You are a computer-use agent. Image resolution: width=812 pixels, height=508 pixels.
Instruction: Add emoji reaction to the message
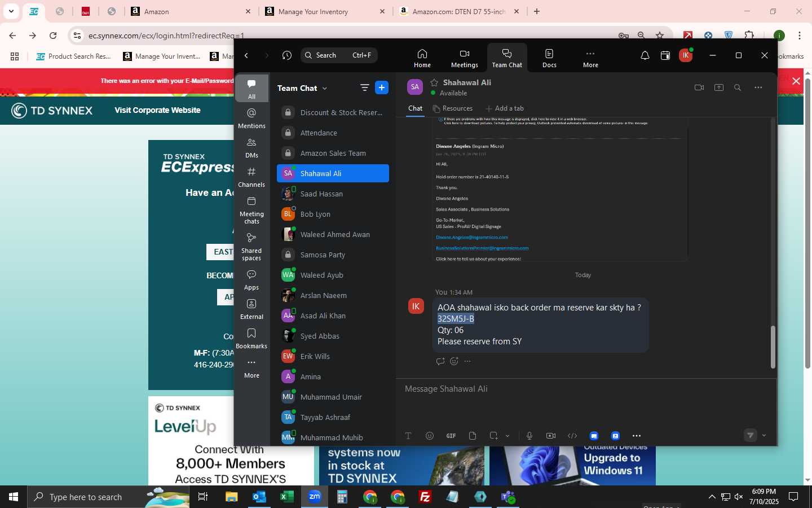[x=454, y=361]
